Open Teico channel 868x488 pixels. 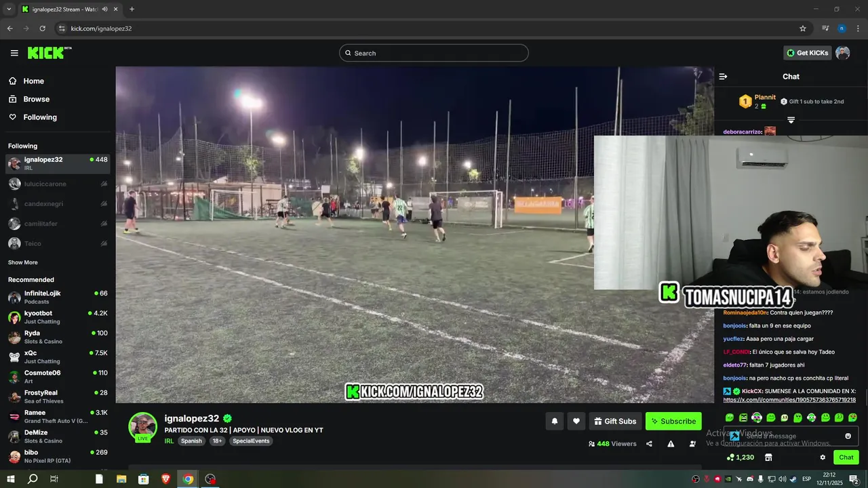point(58,243)
